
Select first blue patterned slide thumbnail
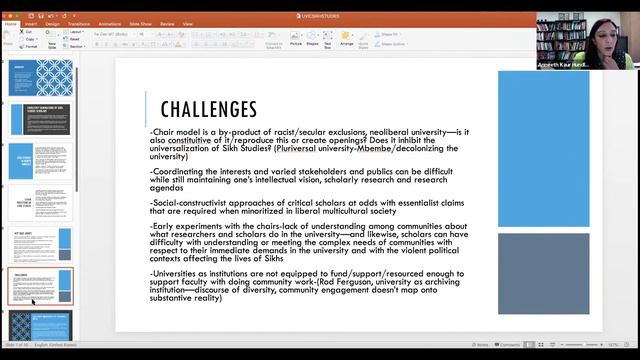(40, 78)
